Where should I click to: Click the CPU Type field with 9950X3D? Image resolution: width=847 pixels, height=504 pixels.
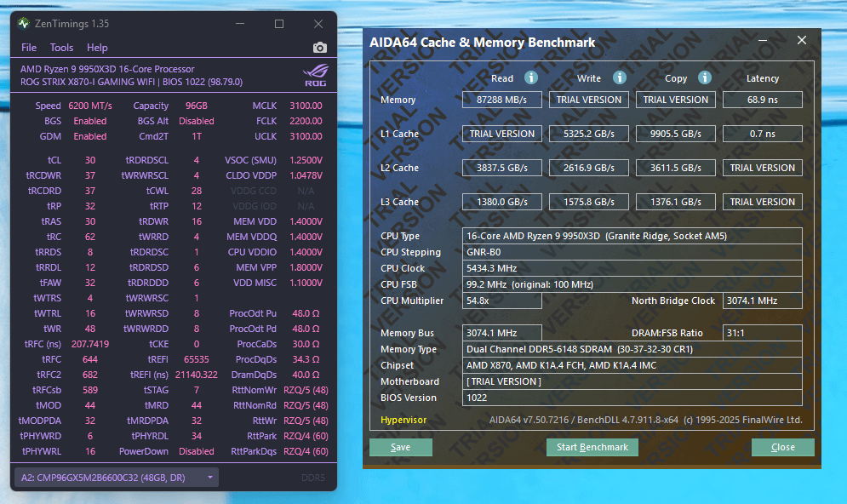632,236
